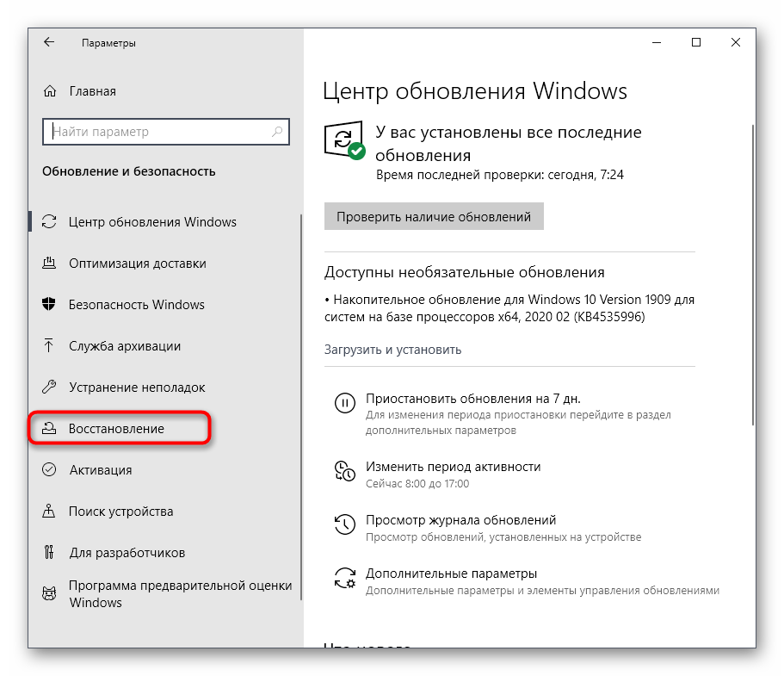The height and width of the screenshot is (676, 784).
Task: Click the pause updates icon
Action: 345,403
